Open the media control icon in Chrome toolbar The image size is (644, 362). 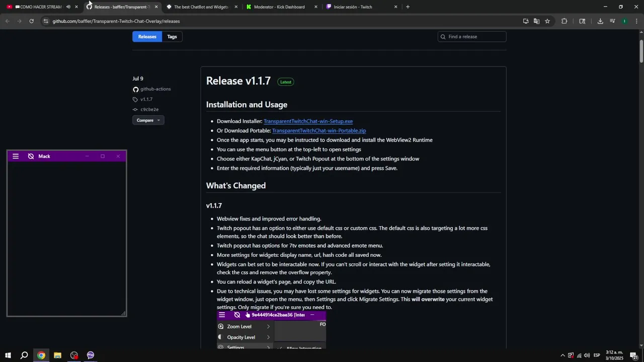click(x=612, y=21)
